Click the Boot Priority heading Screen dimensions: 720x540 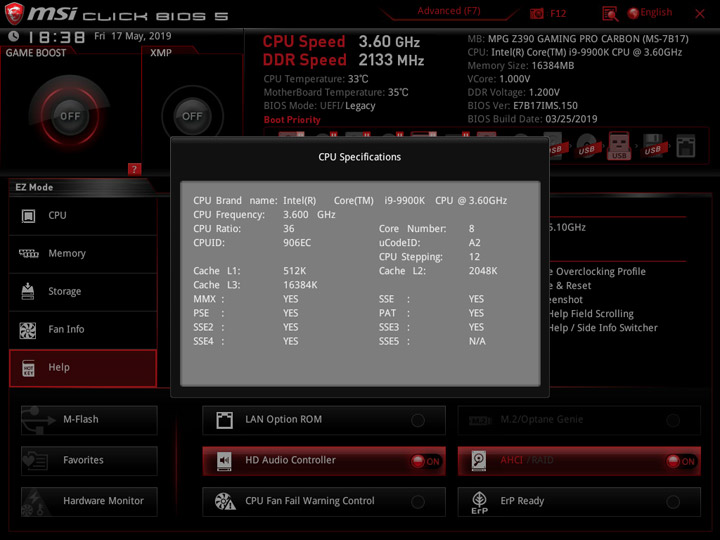point(292,119)
